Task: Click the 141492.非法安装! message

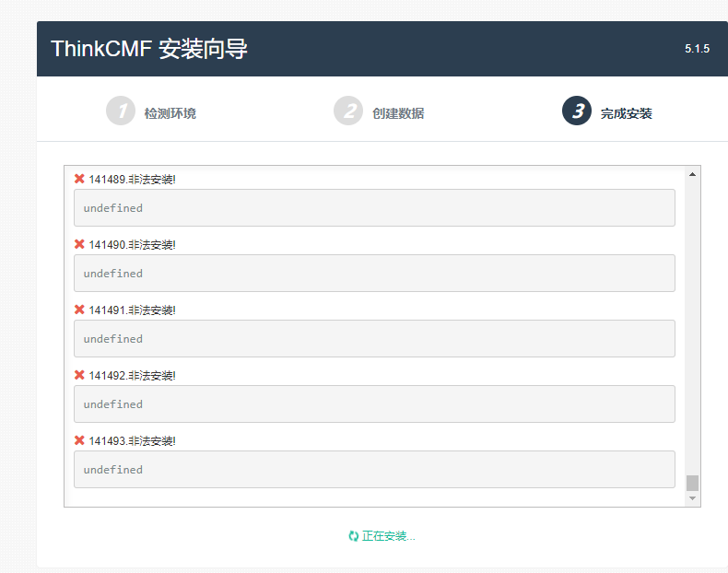Action: pos(133,376)
